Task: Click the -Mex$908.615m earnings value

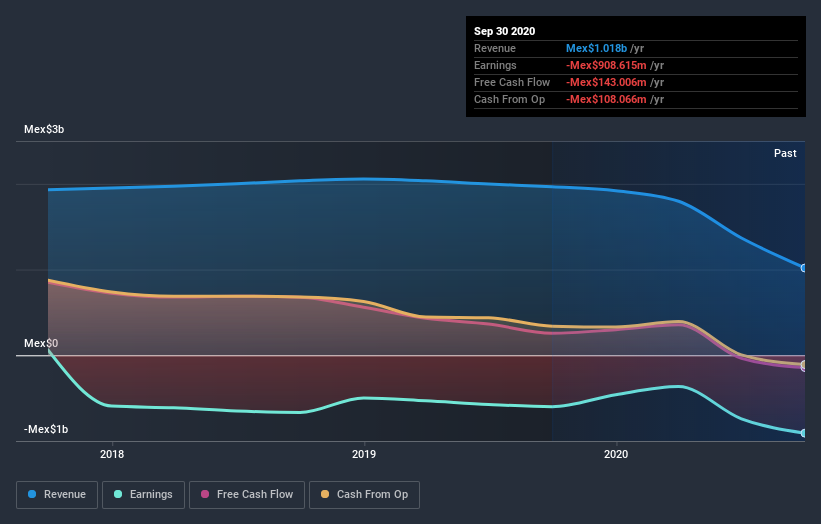Action: pos(606,65)
